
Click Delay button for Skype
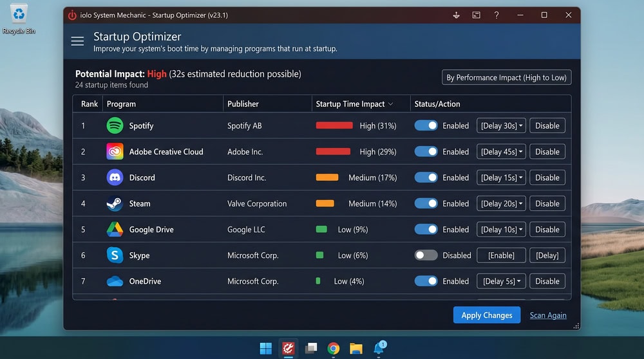click(547, 255)
